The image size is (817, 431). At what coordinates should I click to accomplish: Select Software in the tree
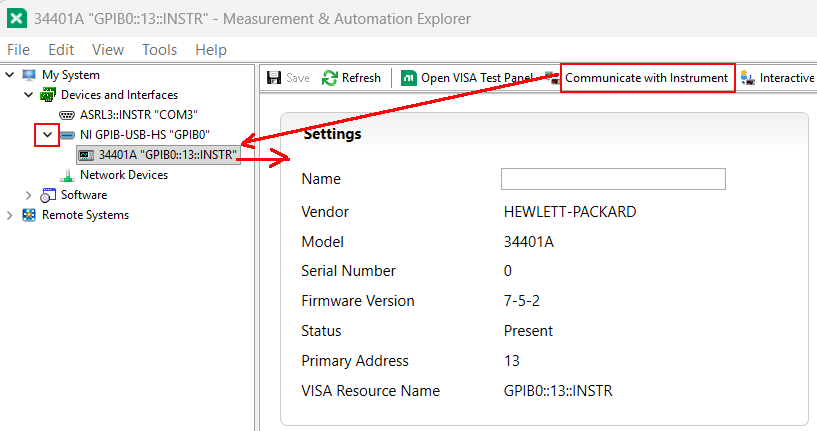(84, 195)
